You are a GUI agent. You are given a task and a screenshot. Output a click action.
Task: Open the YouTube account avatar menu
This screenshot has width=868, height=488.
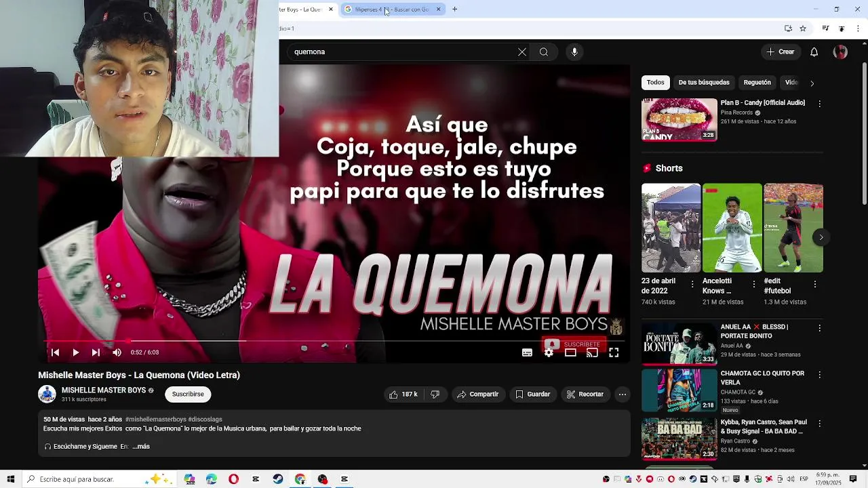pyautogui.click(x=840, y=52)
